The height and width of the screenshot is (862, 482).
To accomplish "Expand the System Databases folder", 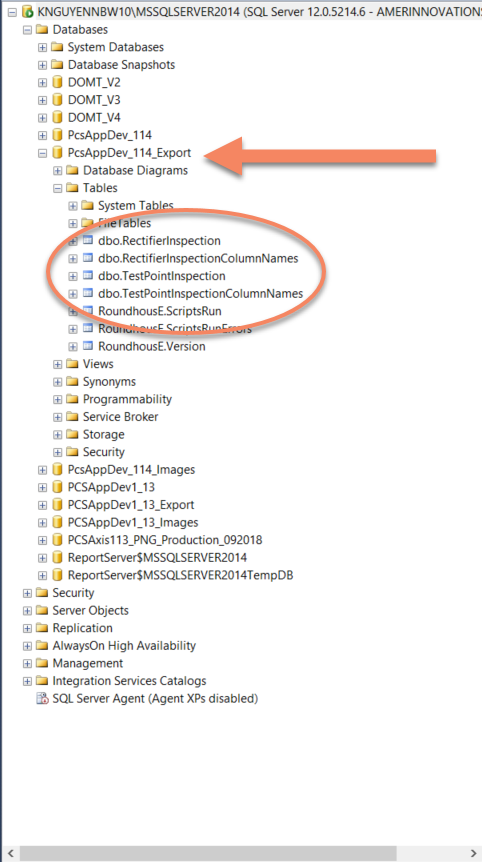I will coord(42,47).
